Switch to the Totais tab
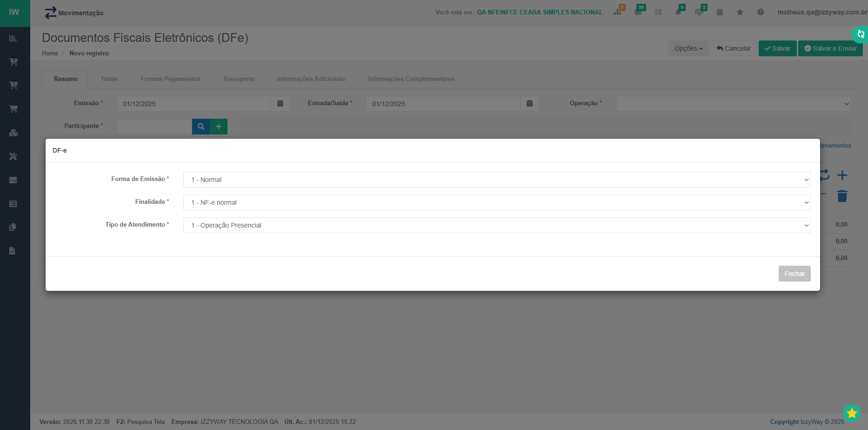The width and height of the screenshot is (868, 430). (109, 79)
